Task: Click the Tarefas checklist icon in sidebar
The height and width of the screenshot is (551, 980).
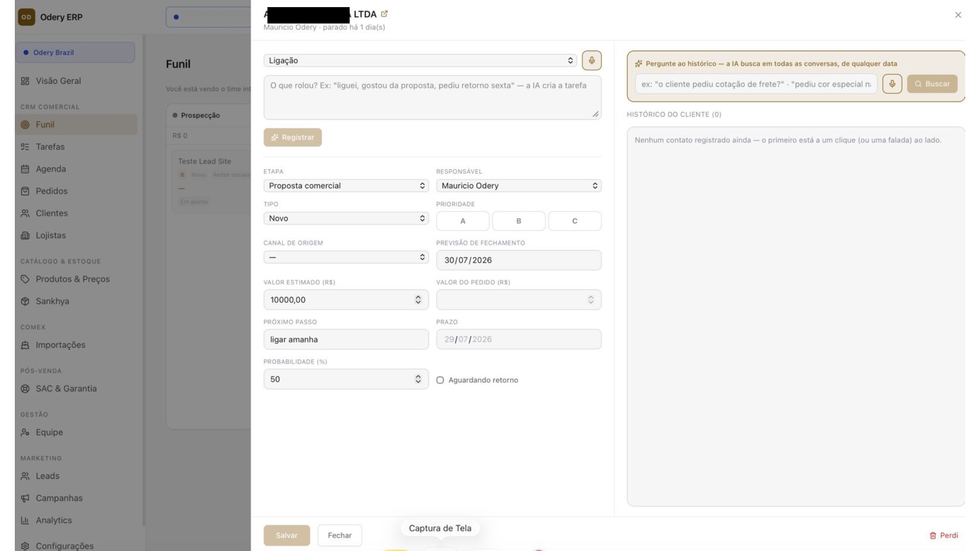Action: (x=25, y=147)
